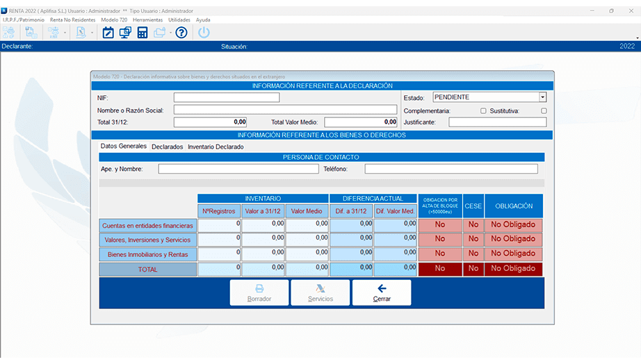
Task: Click No Obligado in Cuentas row
Action: tap(513, 225)
